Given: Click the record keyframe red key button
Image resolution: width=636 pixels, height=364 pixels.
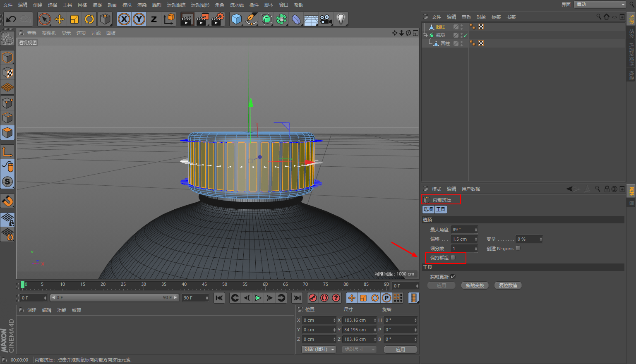Looking at the screenshot, I should pyautogui.click(x=313, y=298).
